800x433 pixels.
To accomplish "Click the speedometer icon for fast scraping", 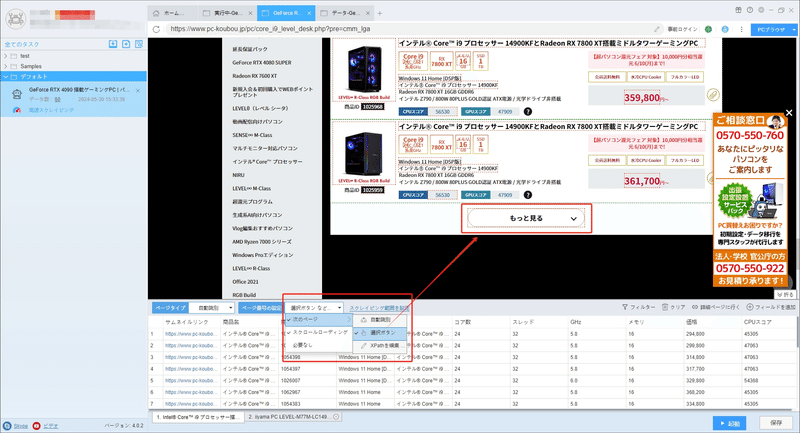I will coord(17,110).
